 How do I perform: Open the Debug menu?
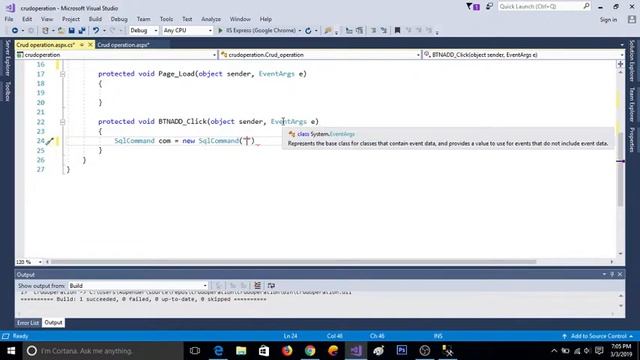(x=119, y=19)
